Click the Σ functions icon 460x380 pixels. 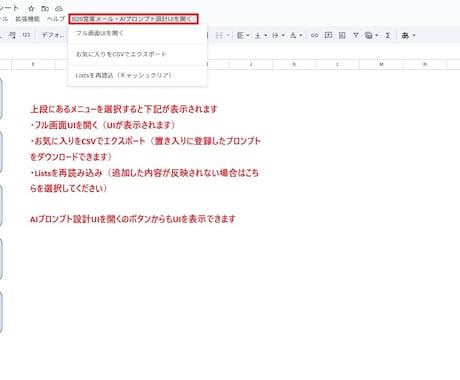(388, 35)
